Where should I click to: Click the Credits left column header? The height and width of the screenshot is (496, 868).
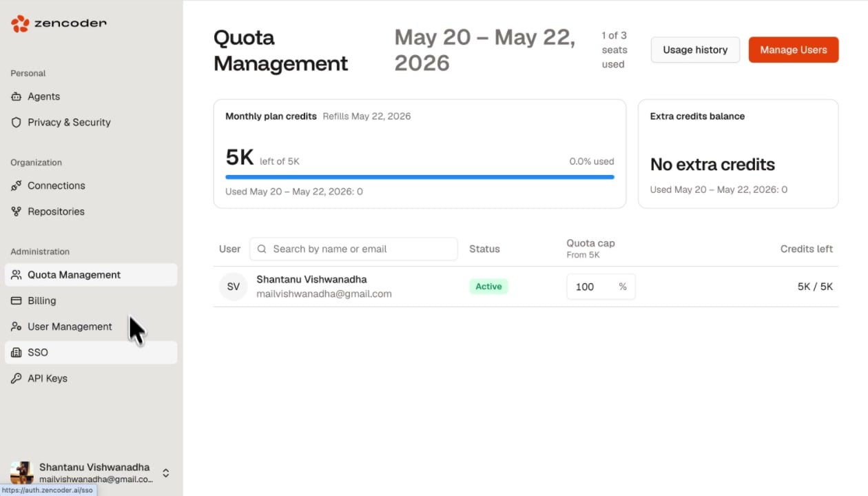807,249
